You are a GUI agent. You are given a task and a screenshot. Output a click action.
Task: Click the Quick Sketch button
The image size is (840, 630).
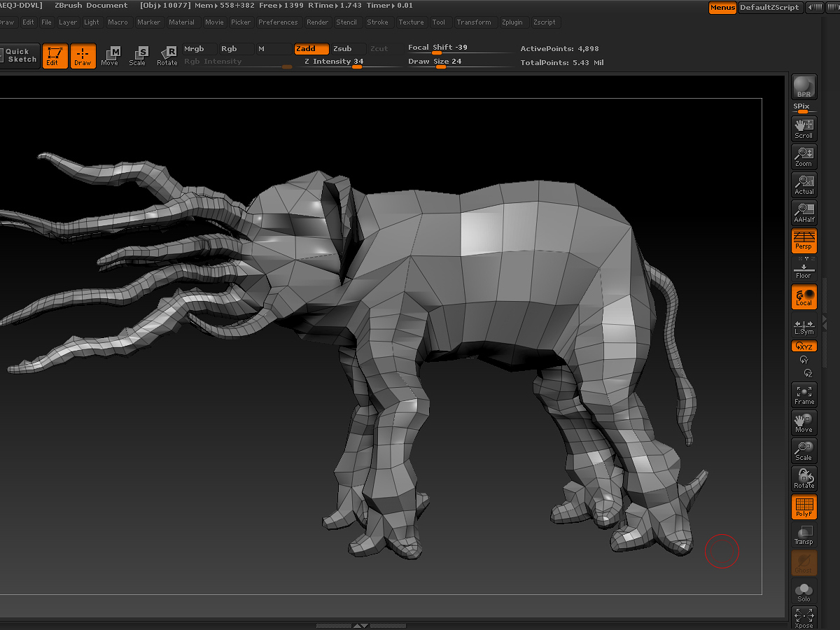19,55
